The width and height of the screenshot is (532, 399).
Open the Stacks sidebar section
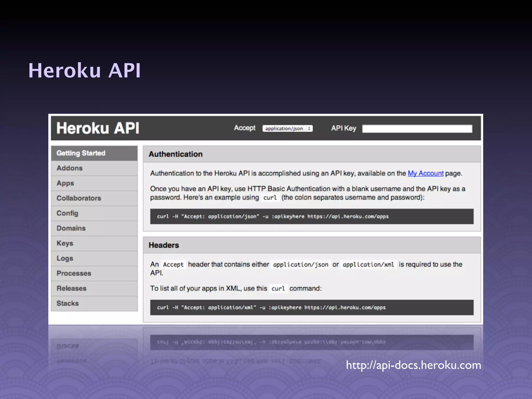click(94, 303)
